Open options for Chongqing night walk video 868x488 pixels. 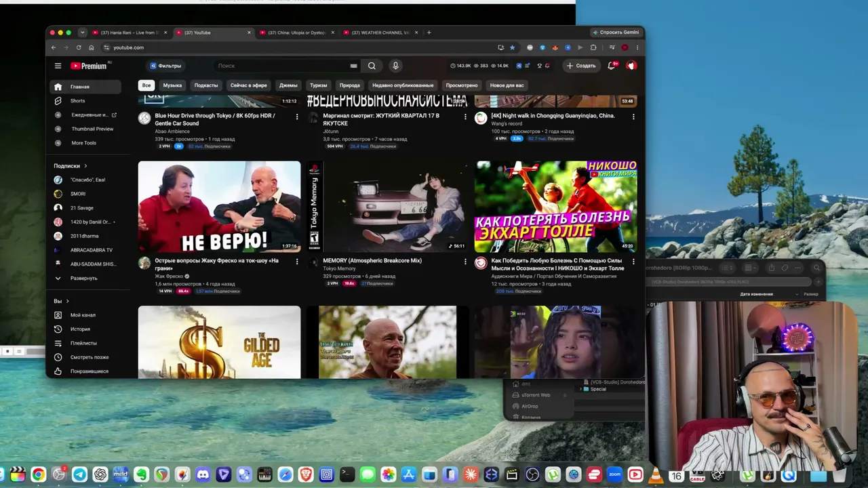pos(633,117)
